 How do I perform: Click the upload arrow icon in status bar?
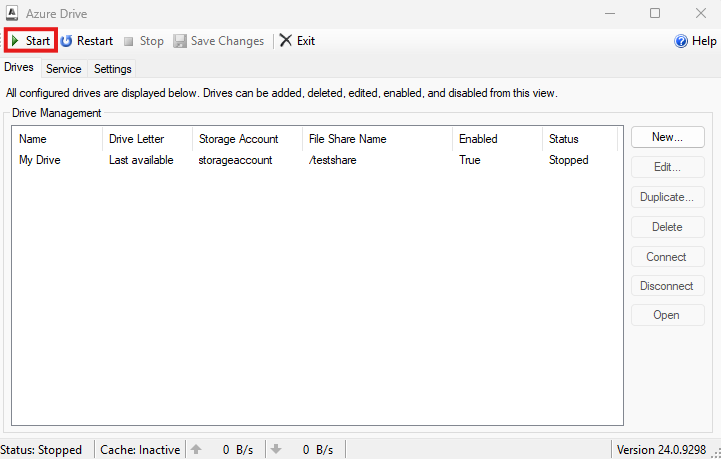[196, 449]
